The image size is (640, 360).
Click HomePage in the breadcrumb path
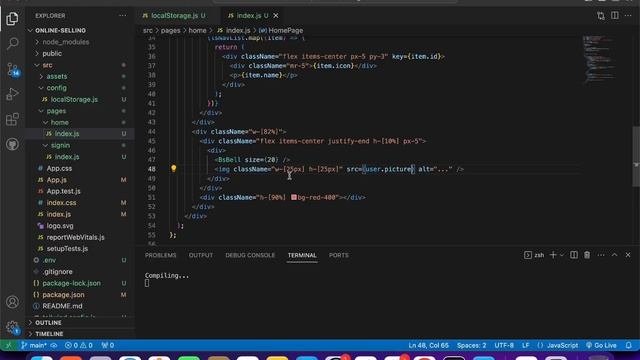coord(286,30)
